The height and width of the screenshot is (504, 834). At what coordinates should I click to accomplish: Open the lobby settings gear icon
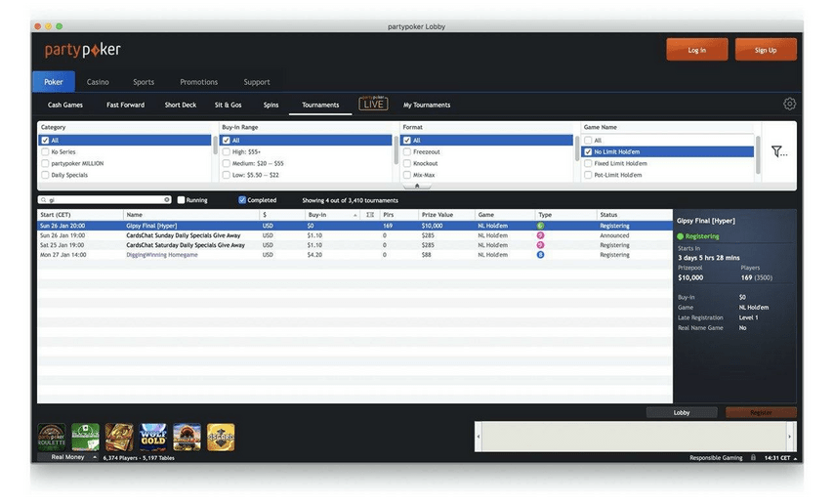(789, 104)
